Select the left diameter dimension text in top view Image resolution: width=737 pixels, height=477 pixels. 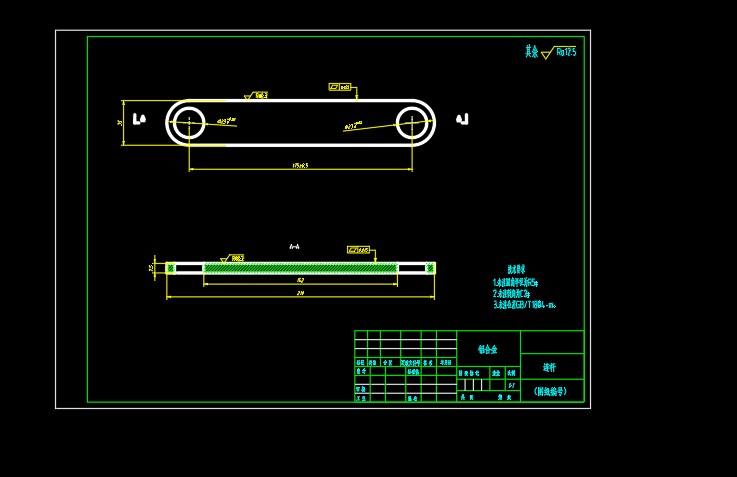(227, 121)
